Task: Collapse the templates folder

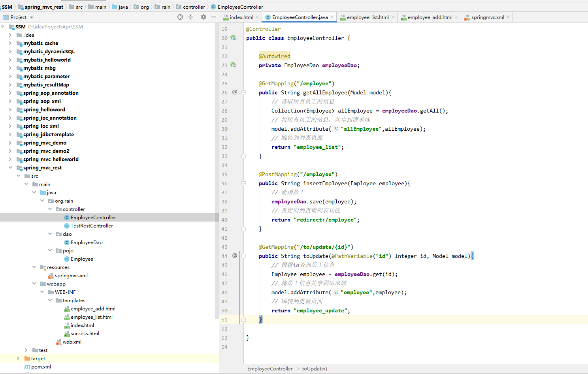Action: point(50,300)
